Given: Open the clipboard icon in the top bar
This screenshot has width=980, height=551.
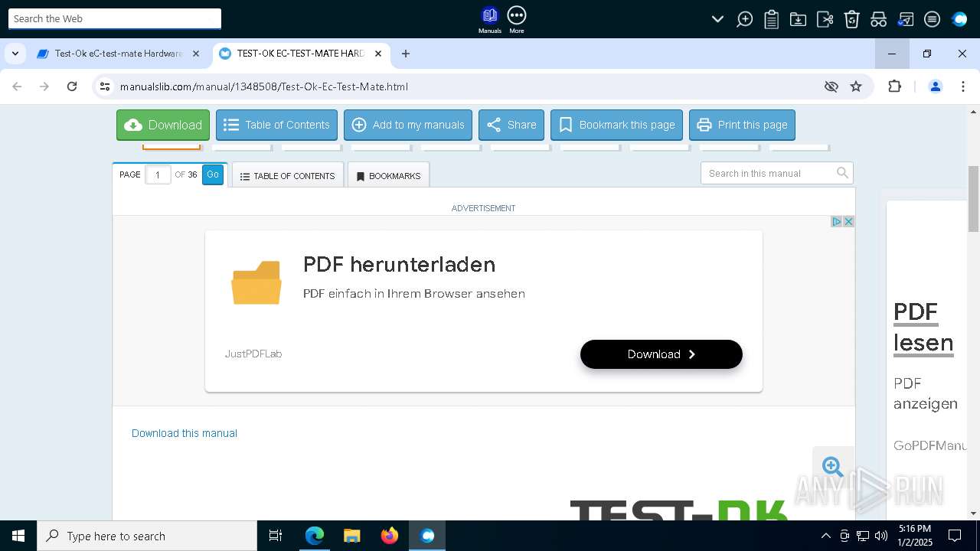Looking at the screenshot, I should point(771,19).
